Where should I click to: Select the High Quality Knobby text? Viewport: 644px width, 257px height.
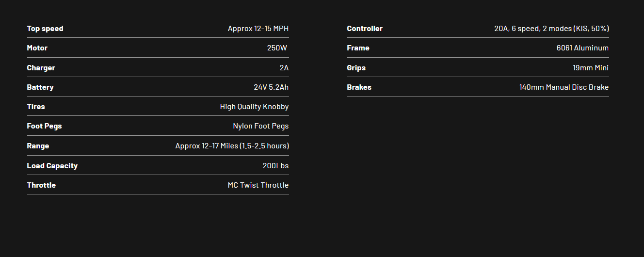[254, 107]
